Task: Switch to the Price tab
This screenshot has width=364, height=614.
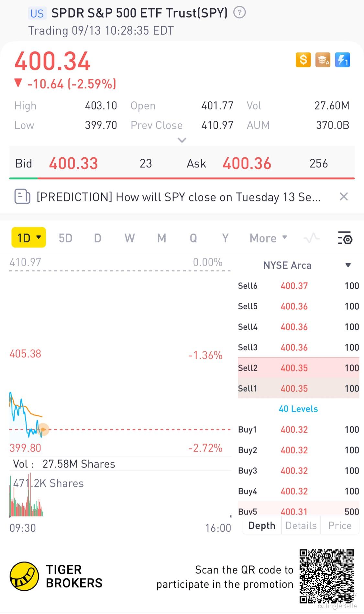Action: [x=340, y=525]
